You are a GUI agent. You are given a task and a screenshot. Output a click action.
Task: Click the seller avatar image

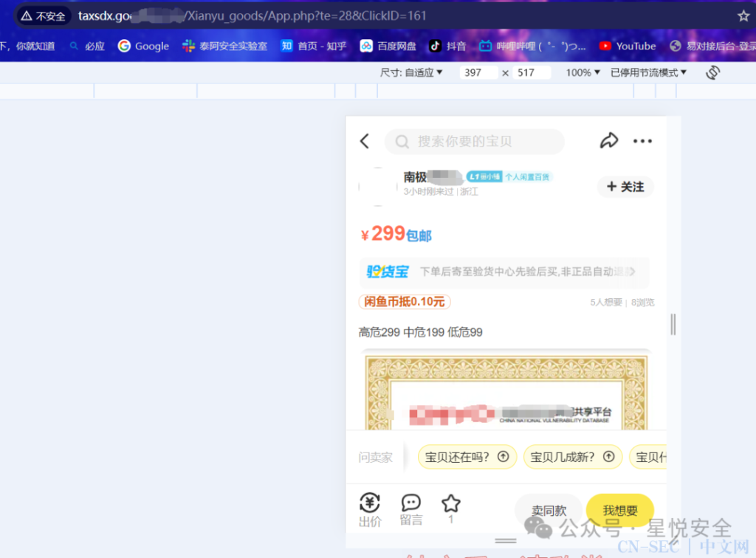(378, 187)
